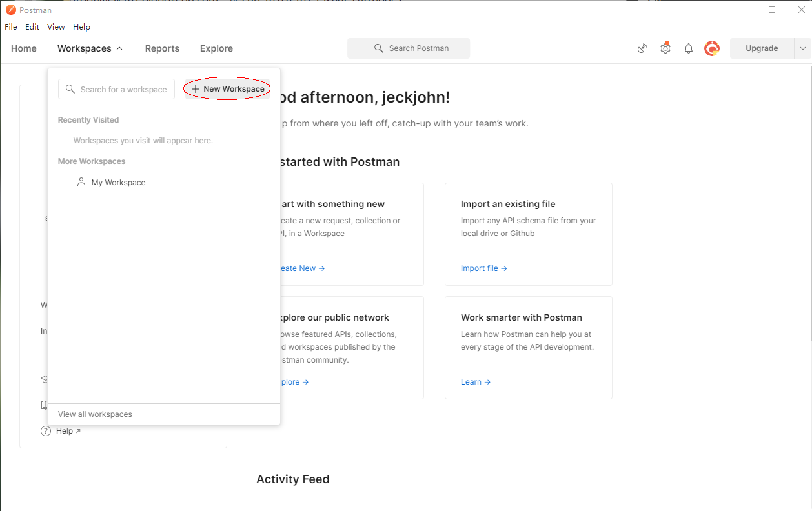The width and height of the screenshot is (812, 511).
Task: Click the magnifier icon in workspace search
Action: click(x=70, y=89)
